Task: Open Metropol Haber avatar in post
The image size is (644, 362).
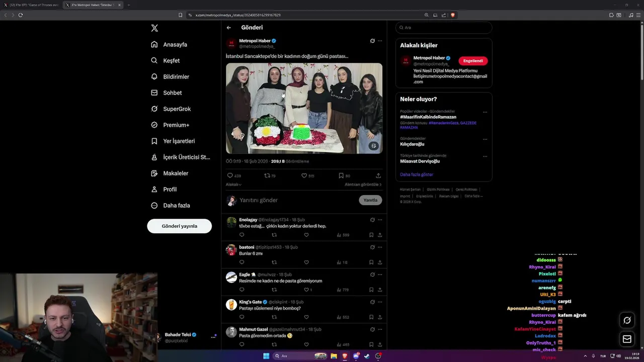Action: coord(231,43)
